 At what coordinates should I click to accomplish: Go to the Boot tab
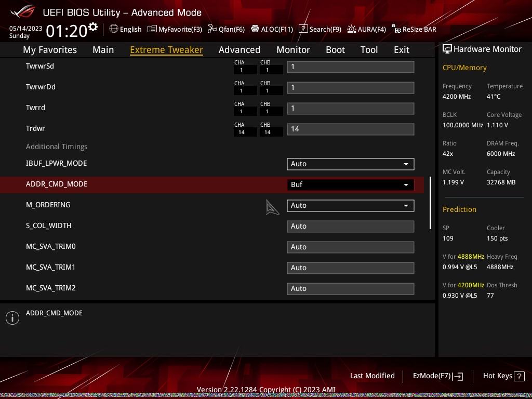pos(335,50)
